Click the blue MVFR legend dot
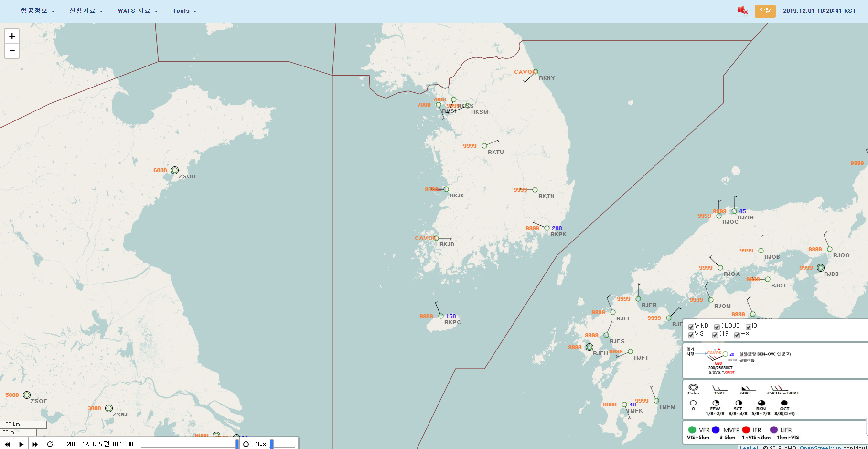 tap(716, 430)
